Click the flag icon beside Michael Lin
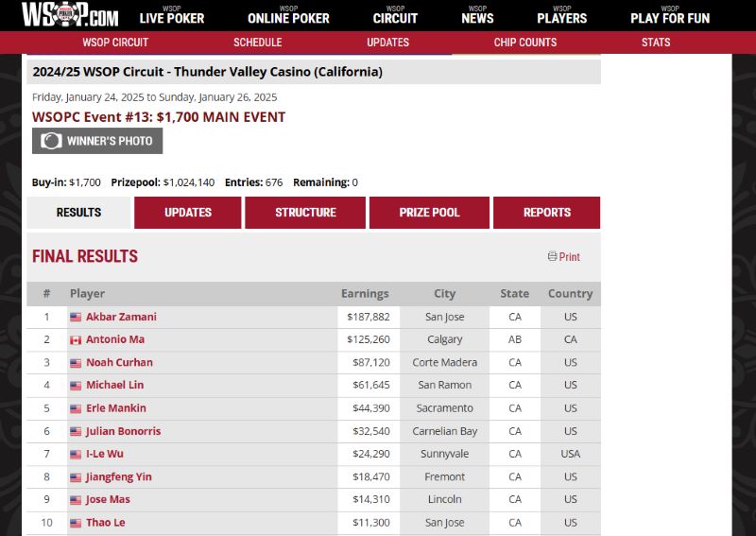The width and height of the screenshot is (756, 536). click(x=76, y=386)
